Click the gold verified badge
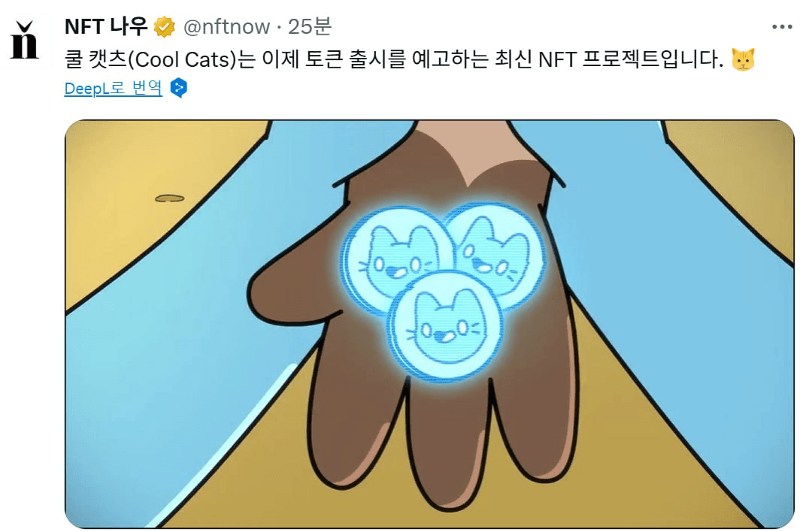Screen dimensions: 812x532 164,27
